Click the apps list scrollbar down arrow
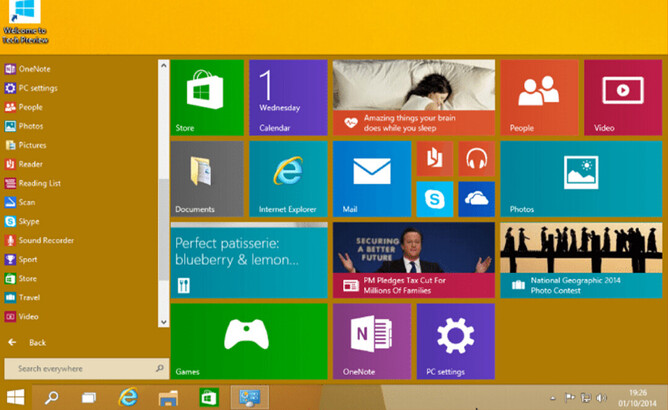This screenshot has width=668, height=410. point(164,321)
